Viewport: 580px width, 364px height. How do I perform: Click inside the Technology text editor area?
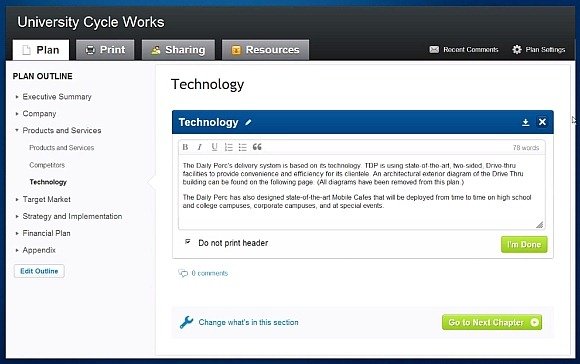click(361, 192)
